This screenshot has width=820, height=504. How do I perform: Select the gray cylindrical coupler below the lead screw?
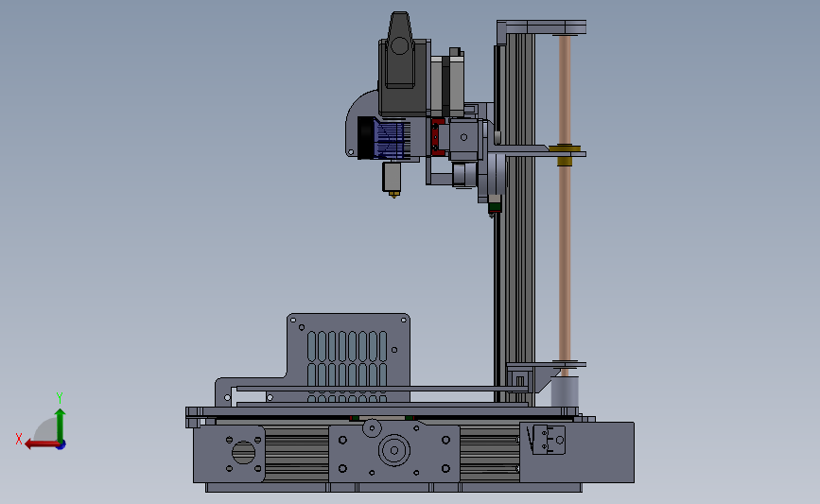coord(565,391)
